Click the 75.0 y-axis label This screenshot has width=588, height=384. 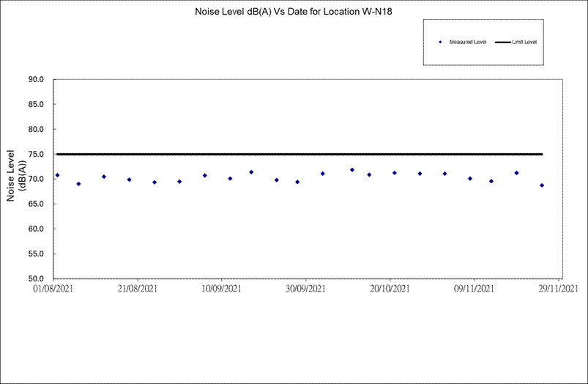point(36,154)
